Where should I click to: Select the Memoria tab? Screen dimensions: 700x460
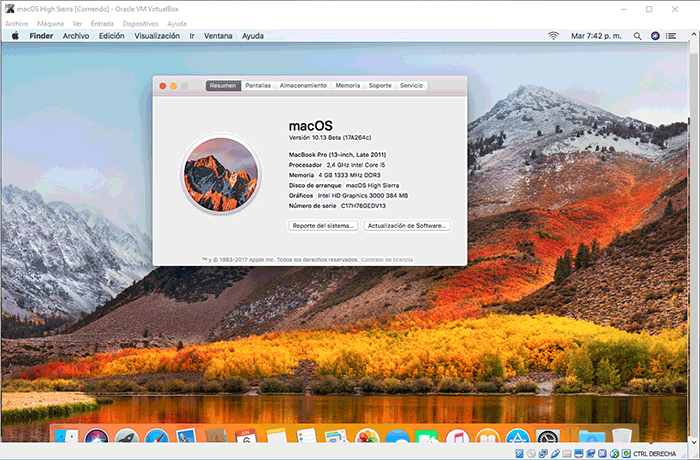348,85
